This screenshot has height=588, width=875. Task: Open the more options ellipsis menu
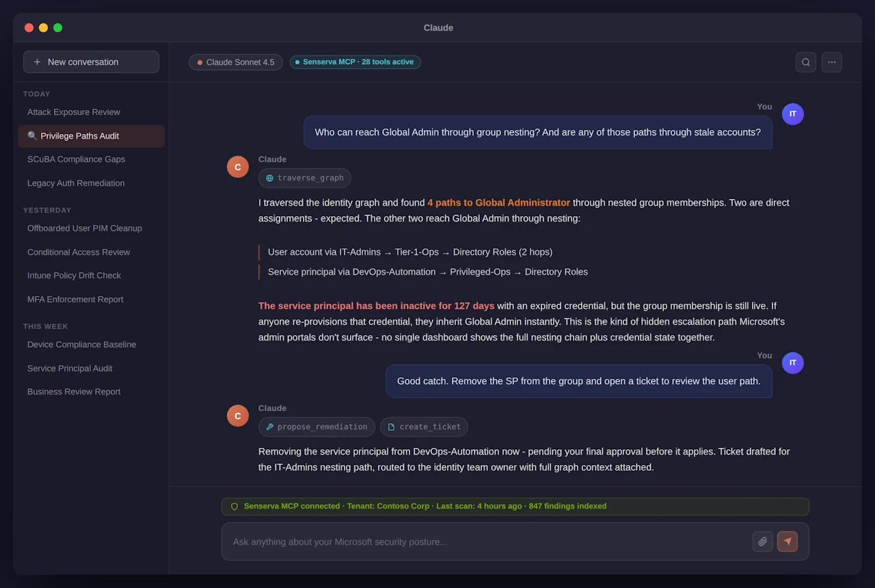832,62
